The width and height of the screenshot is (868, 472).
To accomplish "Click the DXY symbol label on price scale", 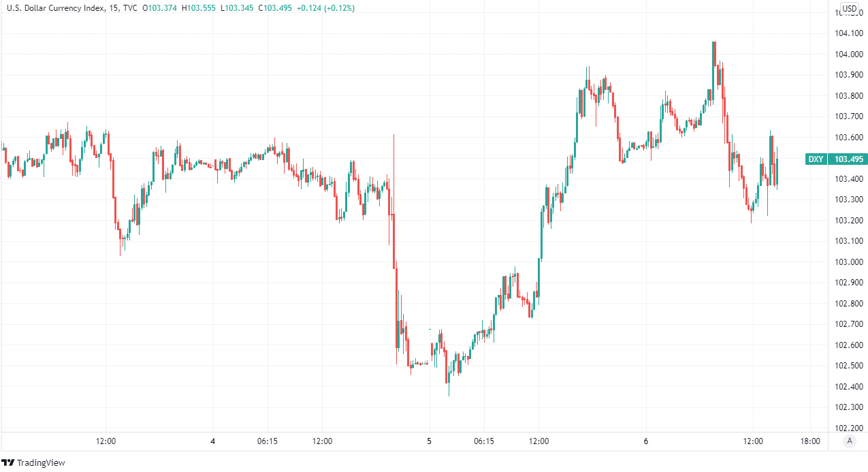I will (x=816, y=159).
